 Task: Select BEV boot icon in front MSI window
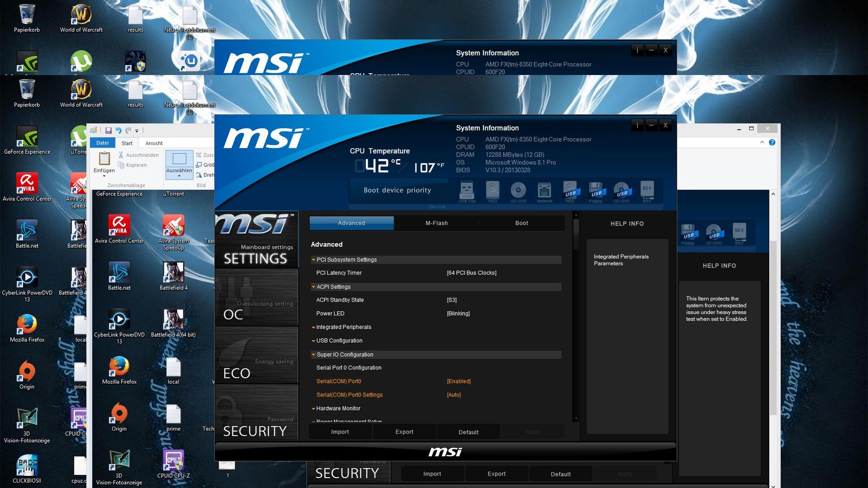(647, 192)
